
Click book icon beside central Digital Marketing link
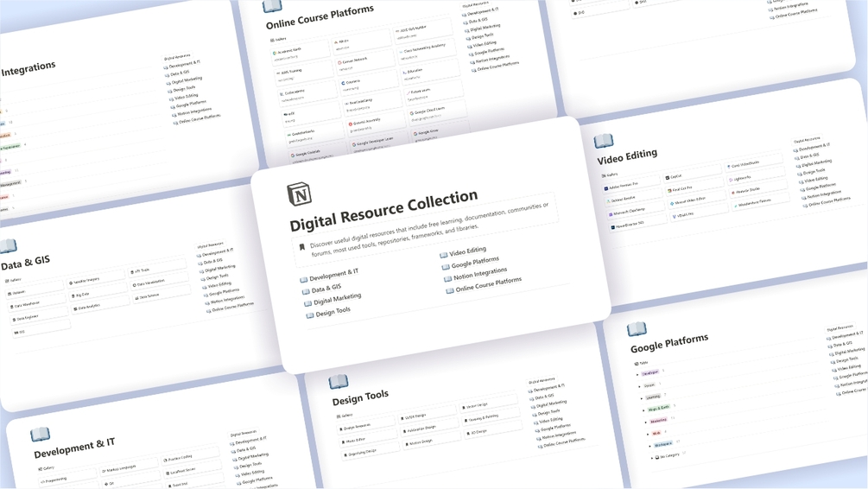point(307,303)
